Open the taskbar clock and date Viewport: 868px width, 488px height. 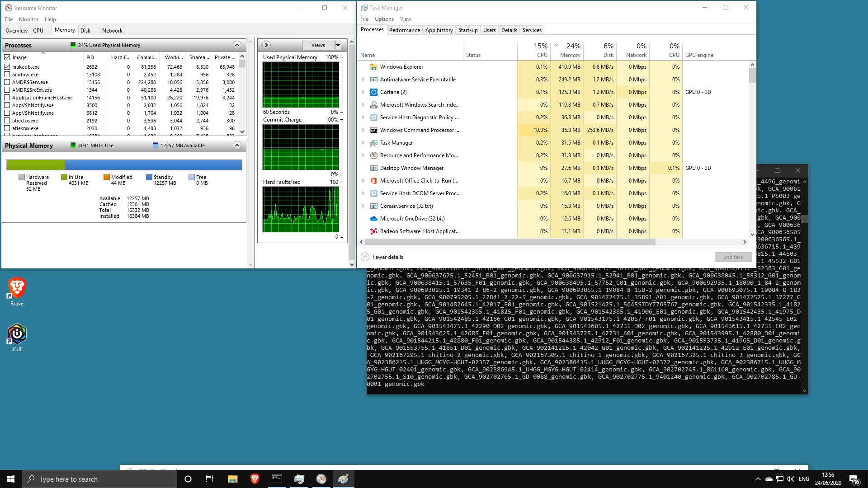tap(828, 479)
